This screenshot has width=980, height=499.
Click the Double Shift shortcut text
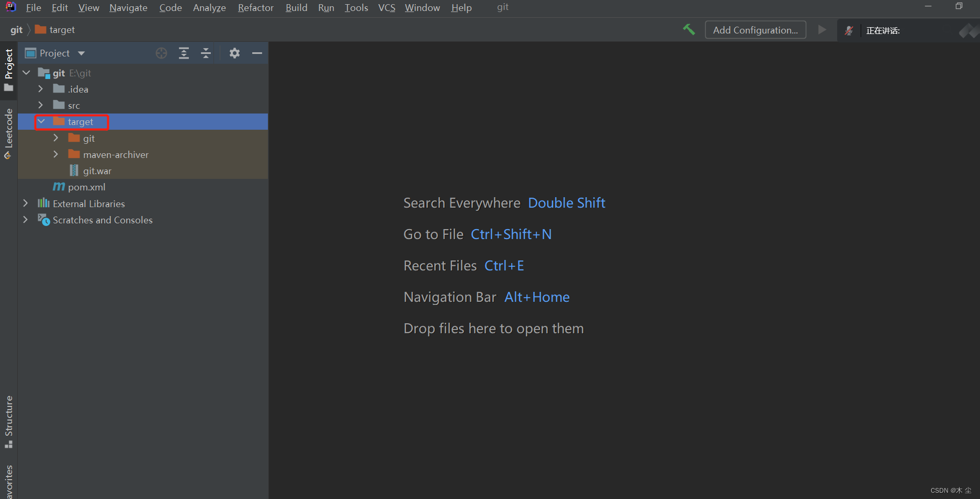pos(567,203)
